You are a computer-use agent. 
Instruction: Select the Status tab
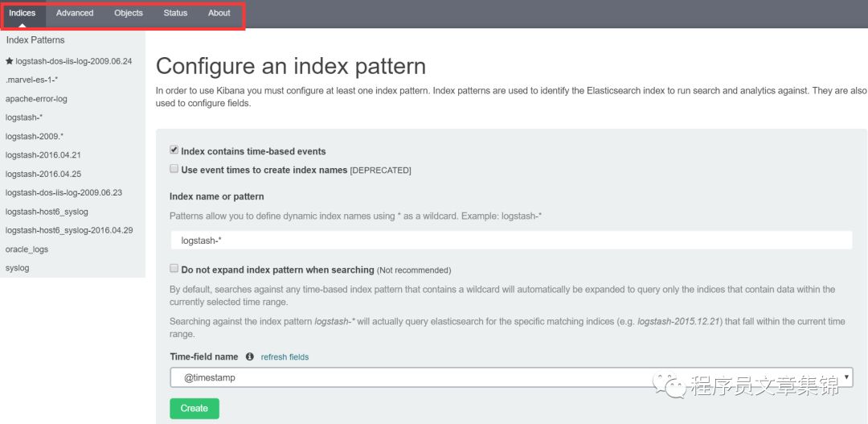(x=175, y=13)
